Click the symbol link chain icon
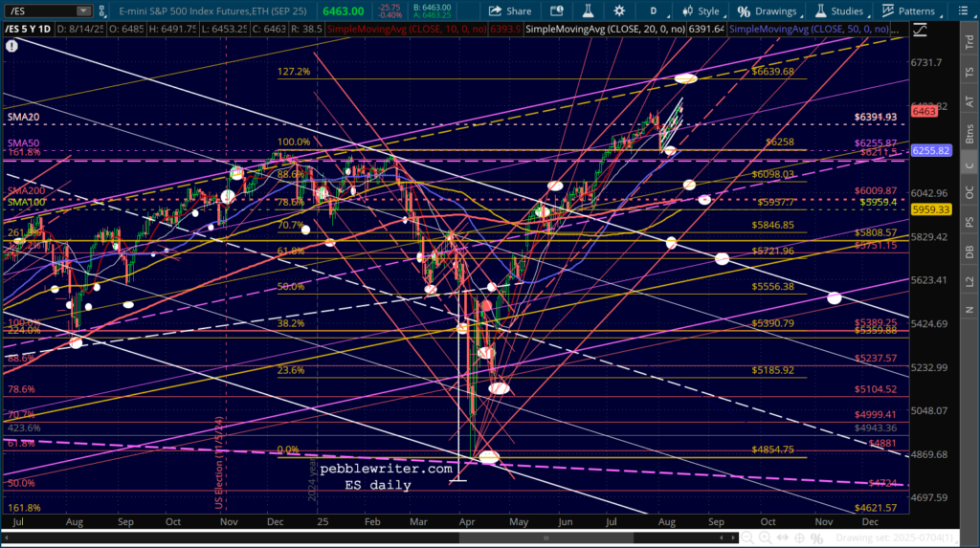Screen dimensions: 980x548 (x=104, y=11)
